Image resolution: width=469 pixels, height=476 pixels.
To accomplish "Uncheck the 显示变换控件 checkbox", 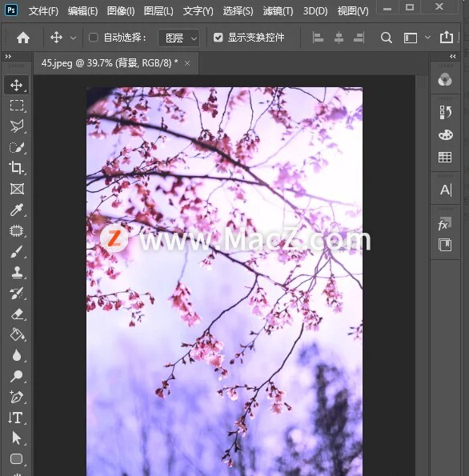I will 218,38.
